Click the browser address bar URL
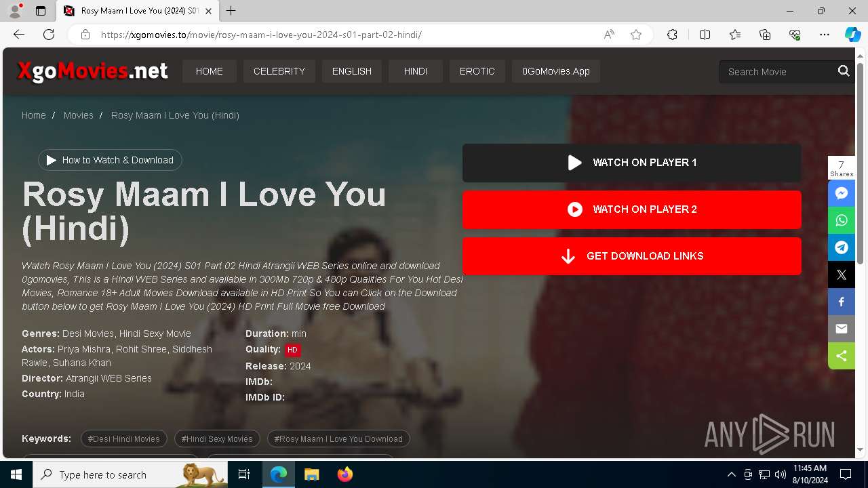The height and width of the screenshot is (488, 868). (261, 35)
